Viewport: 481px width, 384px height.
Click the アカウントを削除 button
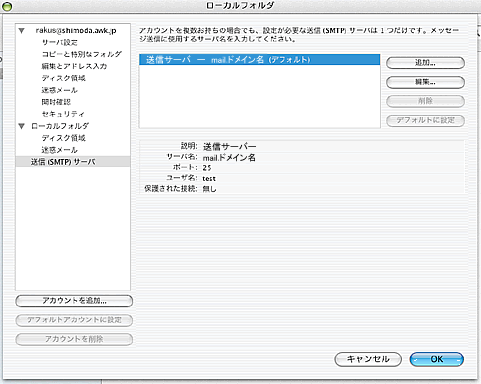point(74,339)
